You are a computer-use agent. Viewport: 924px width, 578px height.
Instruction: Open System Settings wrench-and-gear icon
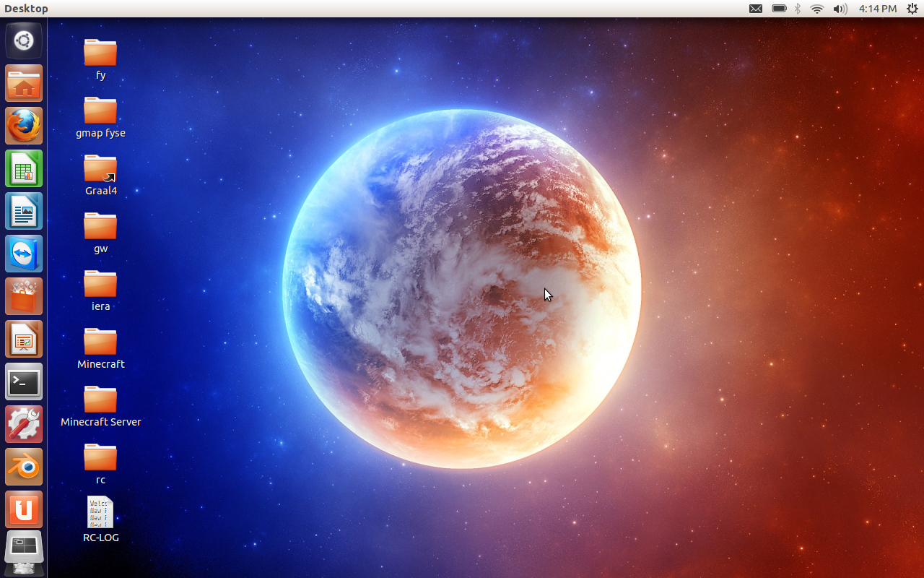tap(24, 424)
